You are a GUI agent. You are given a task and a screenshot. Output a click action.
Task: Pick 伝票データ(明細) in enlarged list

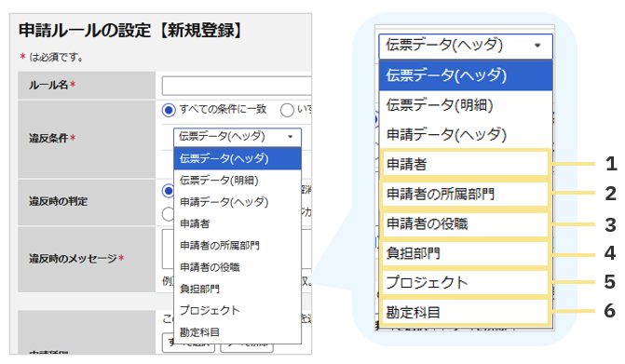[x=466, y=105]
